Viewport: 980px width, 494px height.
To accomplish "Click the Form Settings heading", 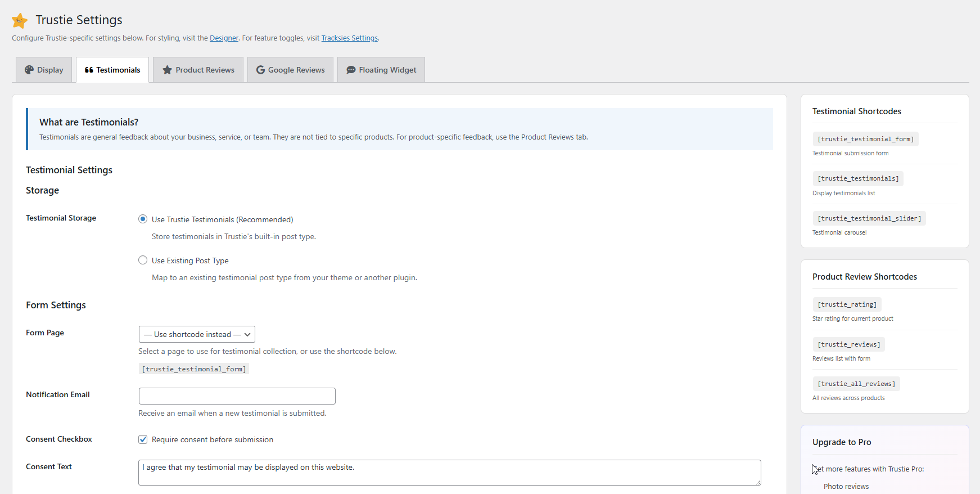I will point(56,305).
